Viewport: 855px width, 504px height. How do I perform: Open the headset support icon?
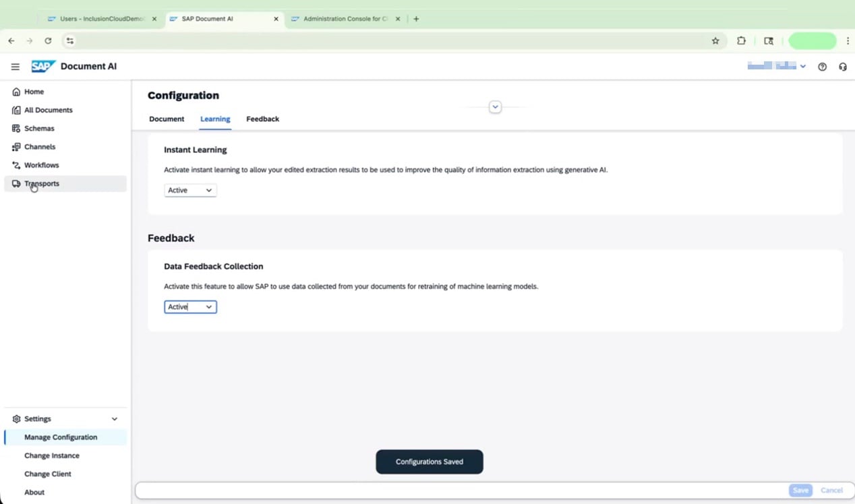pos(843,67)
